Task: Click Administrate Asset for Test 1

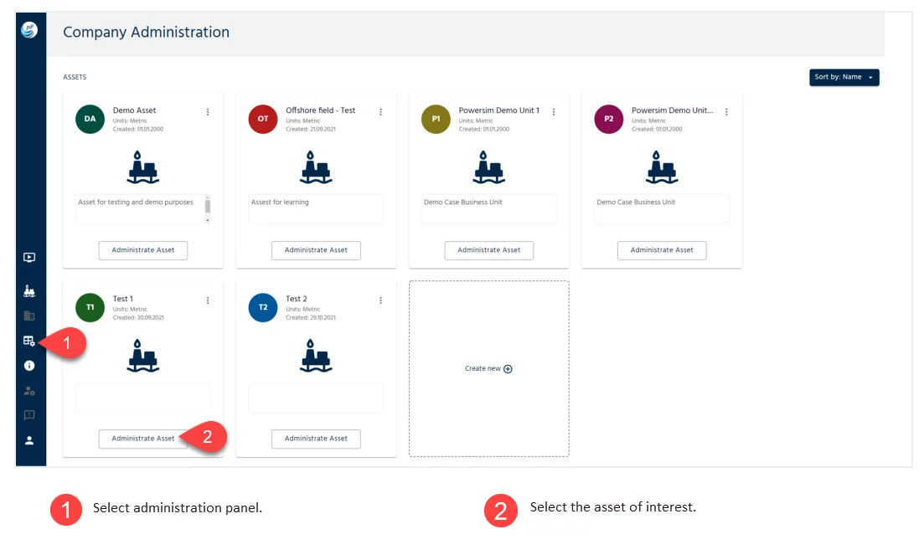Action: (142, 438)
